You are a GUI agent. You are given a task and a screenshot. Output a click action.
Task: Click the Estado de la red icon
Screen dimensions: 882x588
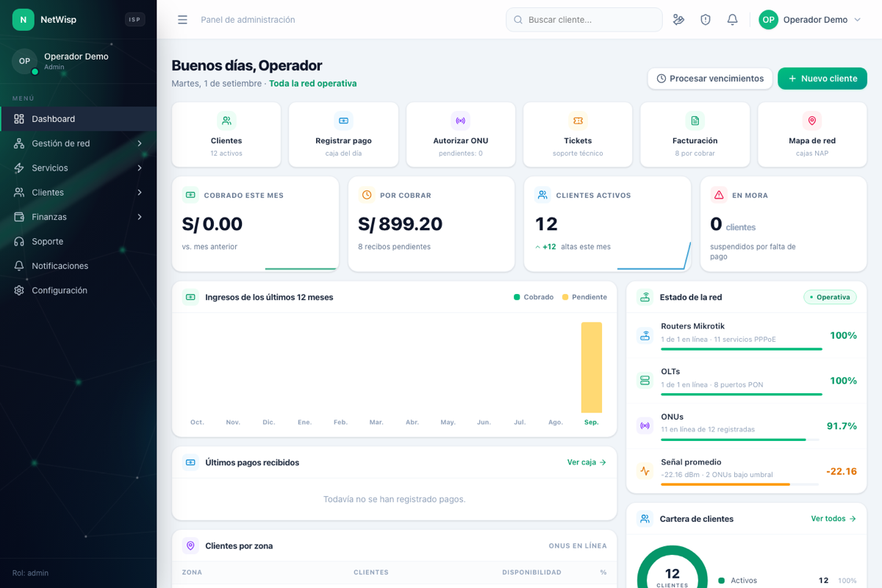tap(645, 297)
